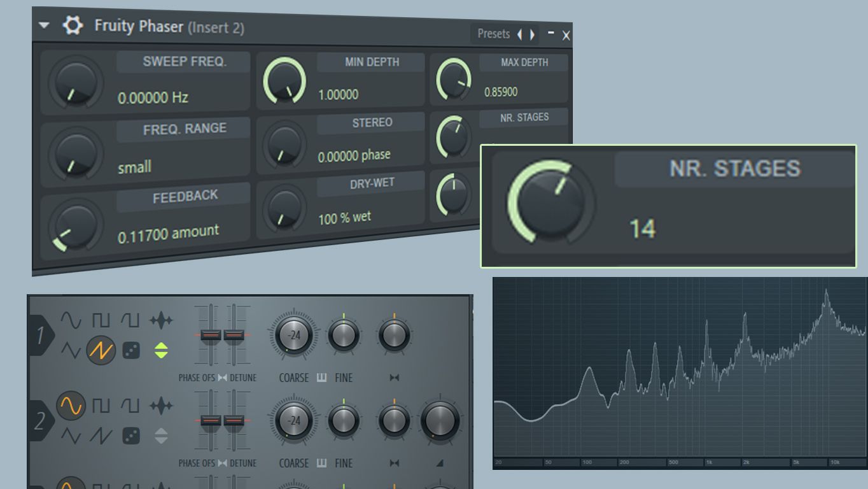Select oscillator 1 sine waveform
This screenshot has height=489, width=868.
coord(71,320)
